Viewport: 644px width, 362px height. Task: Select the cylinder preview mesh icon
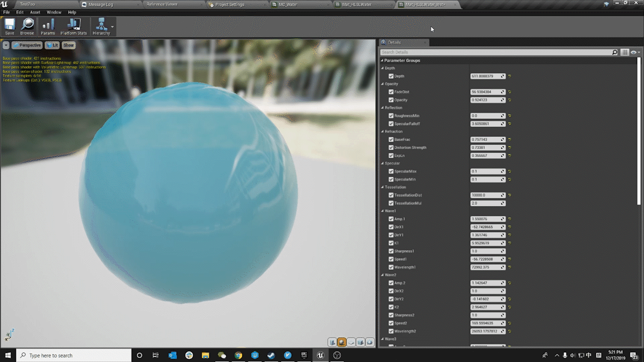tap(333, 342)
